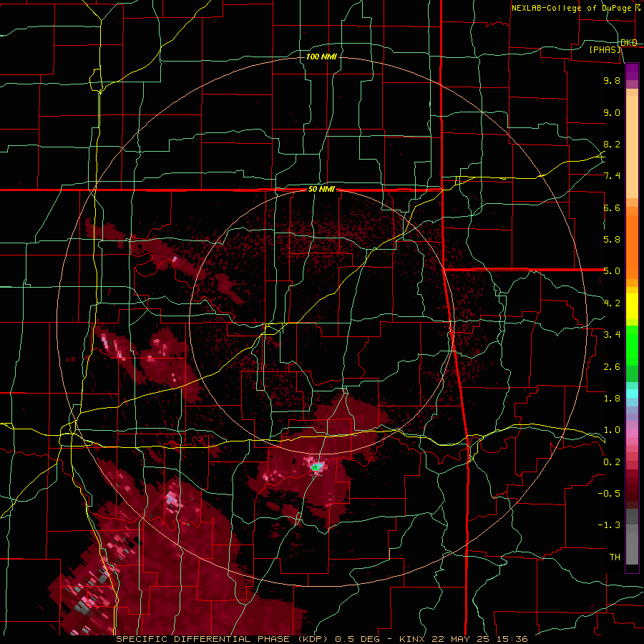Pick the purple top band on the color scale

pos(632,72)
